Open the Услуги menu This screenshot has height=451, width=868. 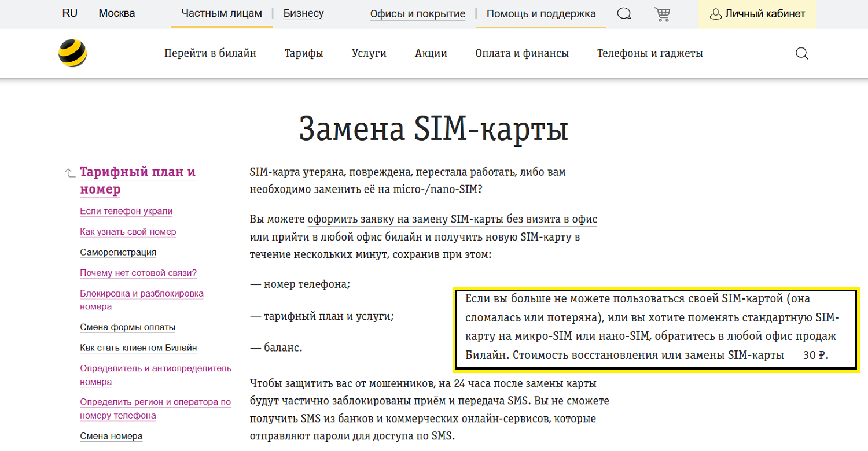369,53
